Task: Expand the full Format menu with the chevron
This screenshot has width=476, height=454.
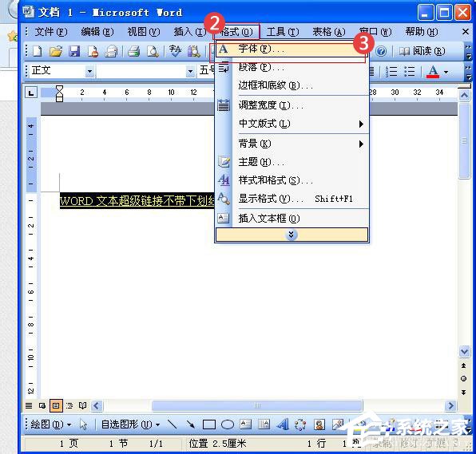Action: pos(292,235)
